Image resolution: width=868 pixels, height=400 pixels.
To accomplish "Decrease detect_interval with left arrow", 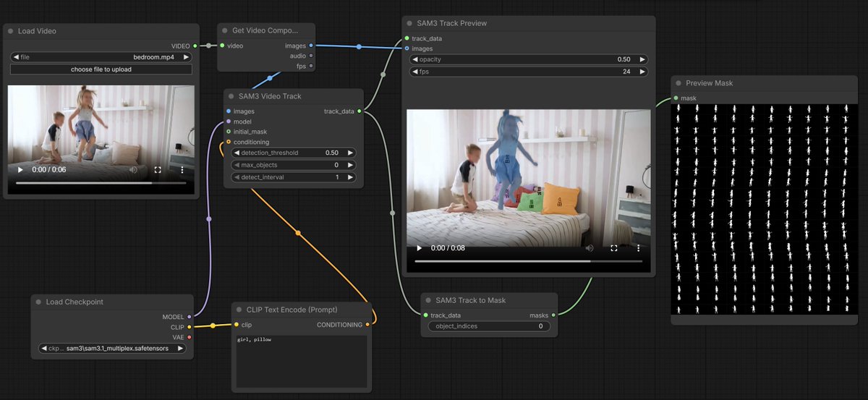I will (237, 177).
